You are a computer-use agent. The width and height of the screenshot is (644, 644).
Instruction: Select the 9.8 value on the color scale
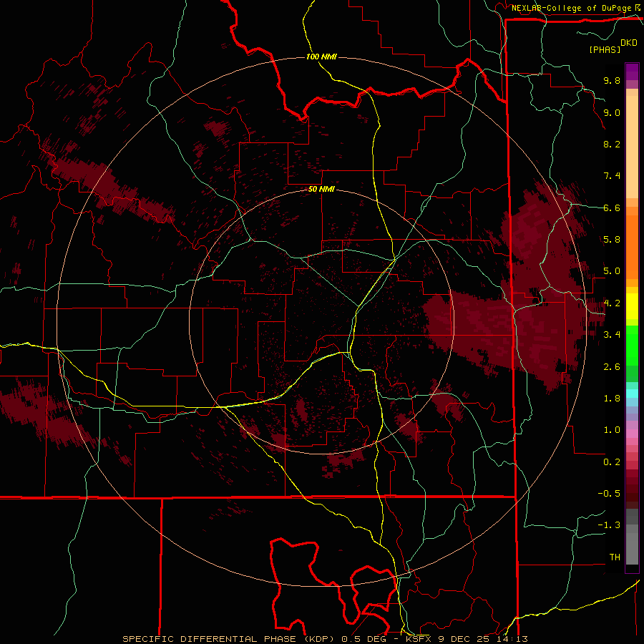612,81
